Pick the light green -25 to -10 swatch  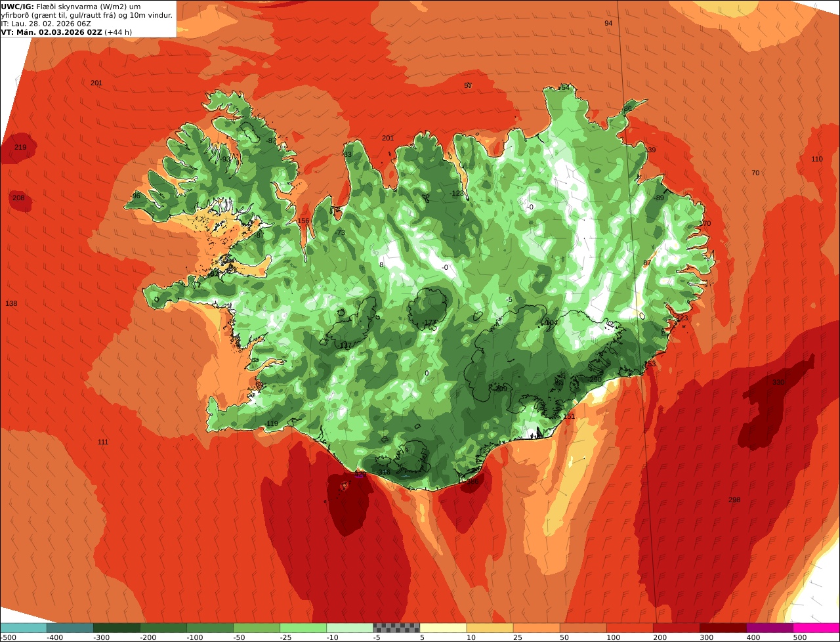coord(303,628)
